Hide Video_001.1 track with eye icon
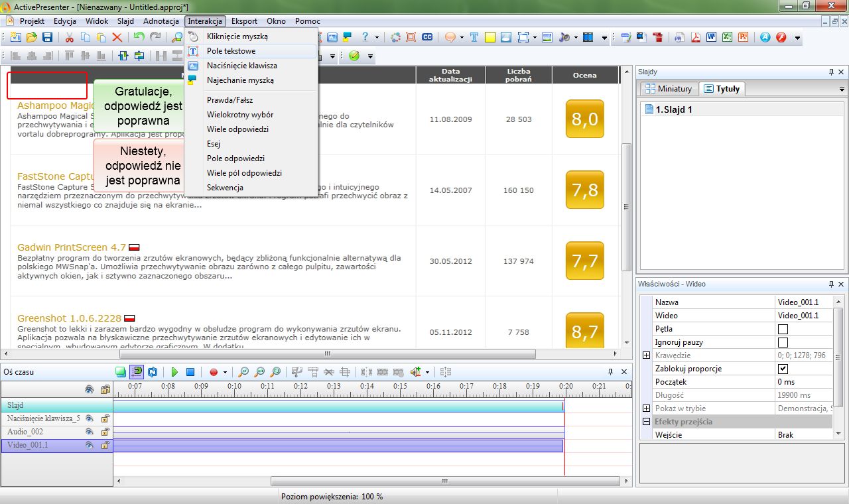 (x=90, y=445)
